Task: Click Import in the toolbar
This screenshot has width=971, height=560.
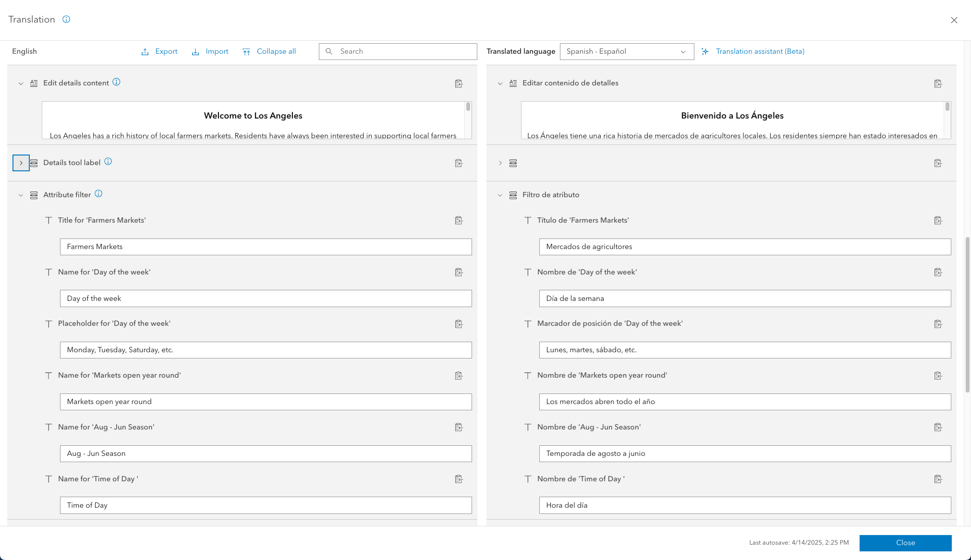Action: click(x=210, y=52)
